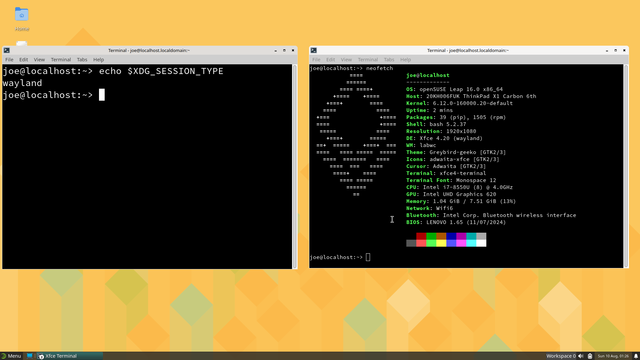Minimize the right terminal window
The image size is (640, 360).
tap(607, 51)
